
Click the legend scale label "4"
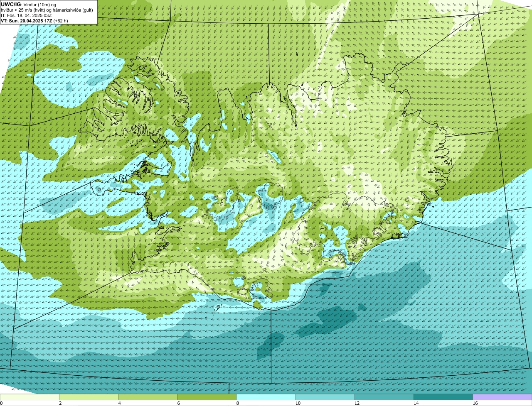click(x=120, y=403)
